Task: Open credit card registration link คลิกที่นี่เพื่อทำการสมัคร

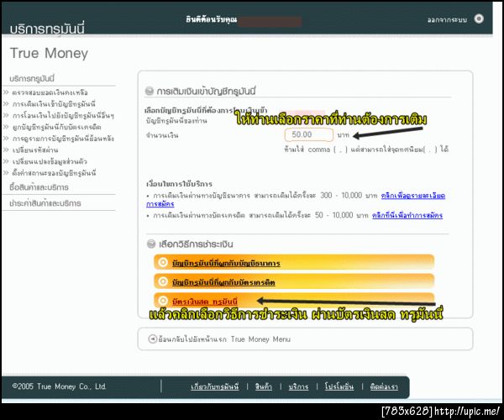Action: pos(407,215)
